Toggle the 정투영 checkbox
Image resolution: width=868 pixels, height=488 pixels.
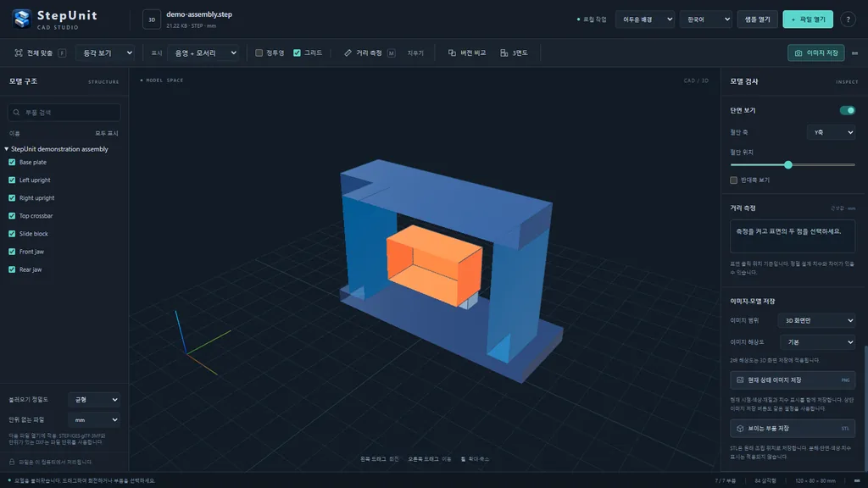[x=259, y=53]
